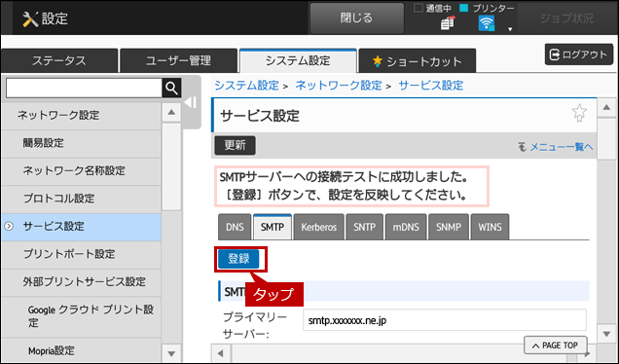Screen dimensions: 619x364
Task: Collapse the sidebar panel handle
Action: [192, 102]
